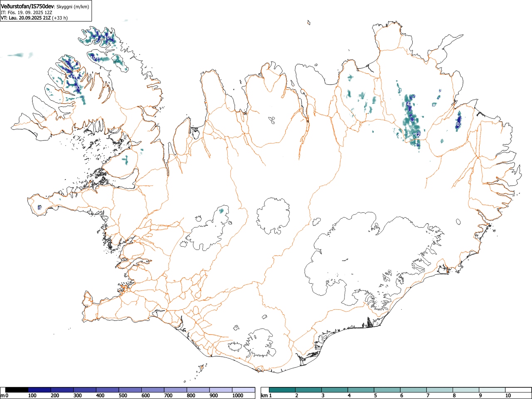
Task: Click the '100' label on the metre scale
Action: (32, 396)
